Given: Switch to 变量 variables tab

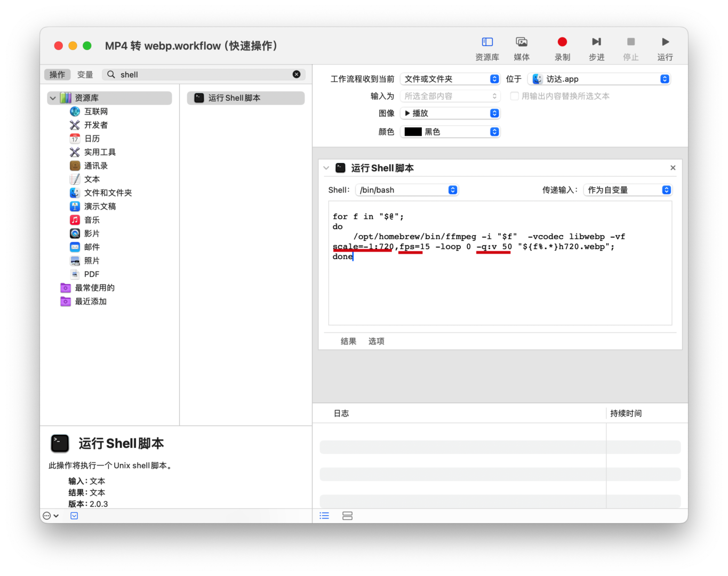Looking at the screenshot, I should pyautogui.click(x=85, y=75).
